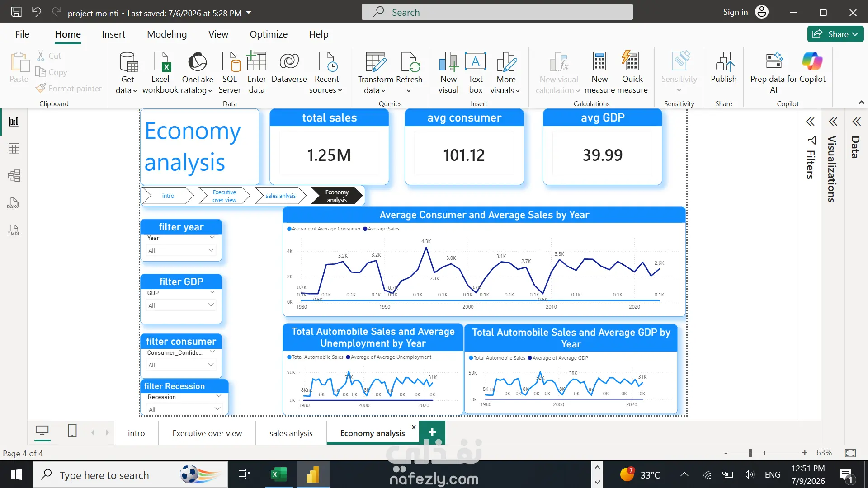
Task: Switch to Model view in sidebar
Action: [14, 176]
